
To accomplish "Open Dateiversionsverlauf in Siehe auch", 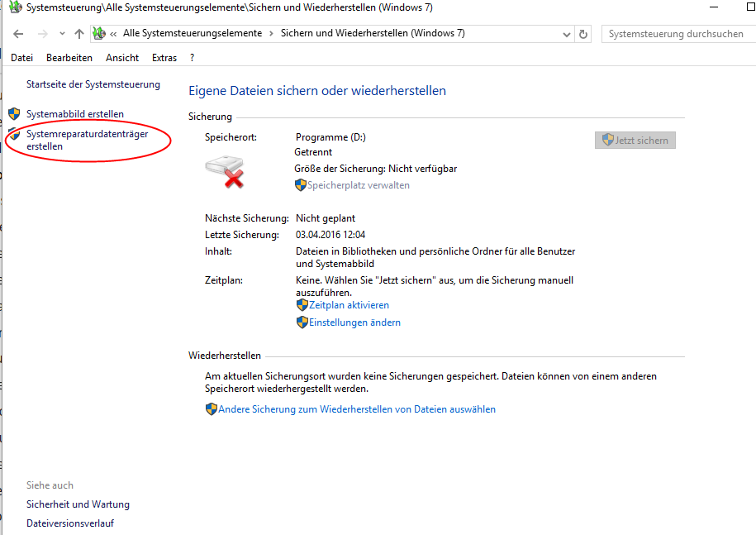I will (70, 523).
